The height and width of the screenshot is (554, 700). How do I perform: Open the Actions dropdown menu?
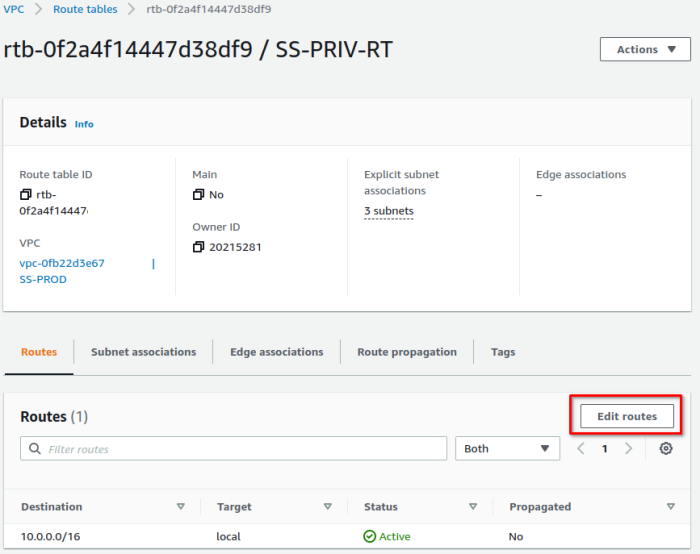[644, 49]
